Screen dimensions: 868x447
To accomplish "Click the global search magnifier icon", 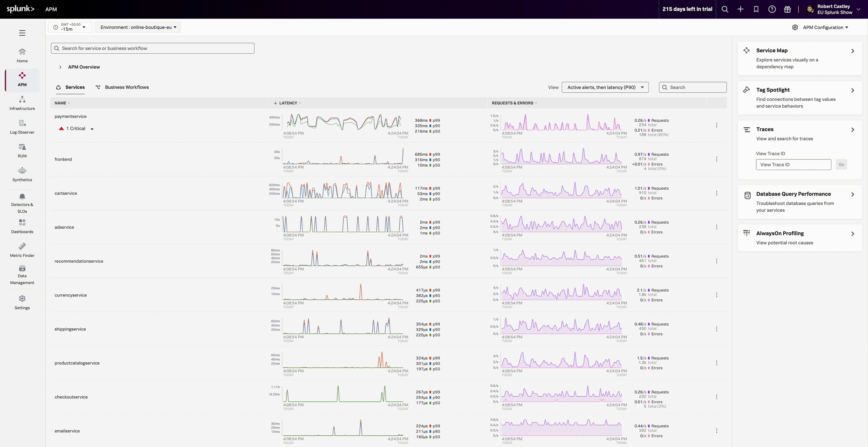I will [725, 10].
